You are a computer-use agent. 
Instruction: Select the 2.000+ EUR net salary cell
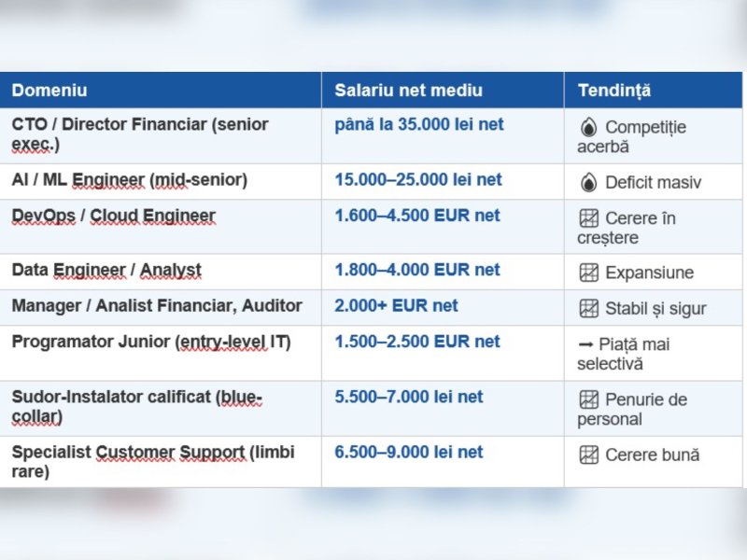[x=397, y=305]
